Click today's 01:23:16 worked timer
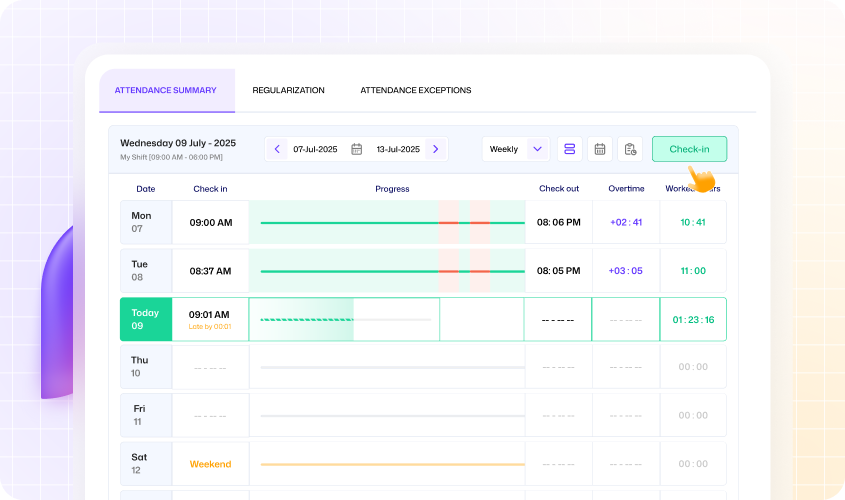Screen dimensions: 845x500 coord(694,320)
